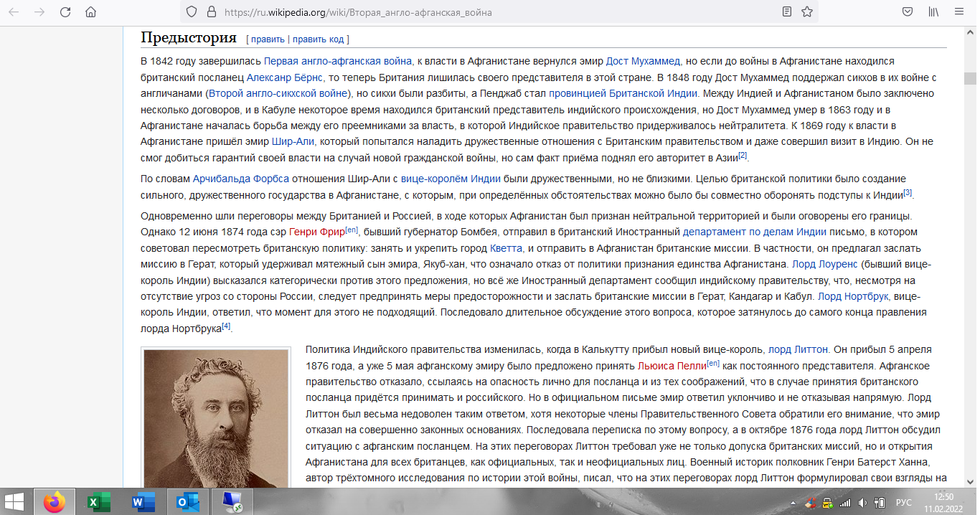980x515 pixels.
Task: Open Windows Start menu
Action: point(14,502)
